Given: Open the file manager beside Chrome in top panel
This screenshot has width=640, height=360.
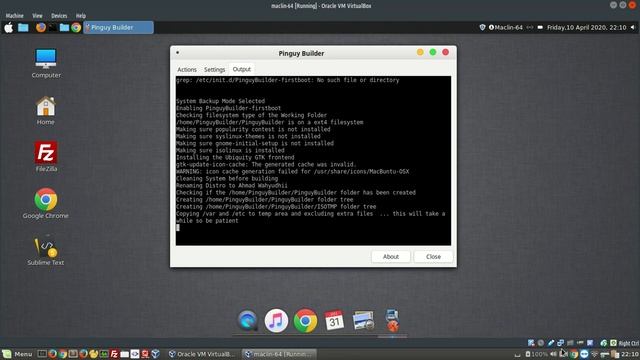Looking at the screenshot, I should coord(64,27).
